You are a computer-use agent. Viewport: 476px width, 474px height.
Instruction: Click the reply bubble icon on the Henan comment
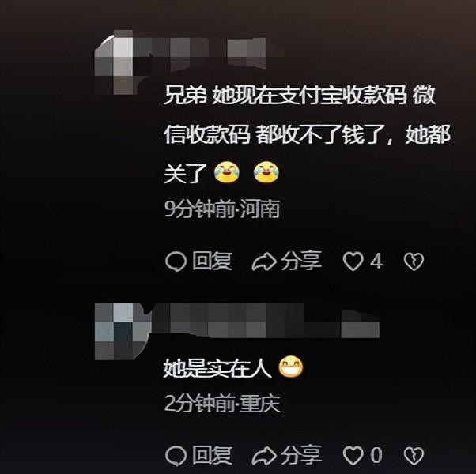(x=176, y=261)
